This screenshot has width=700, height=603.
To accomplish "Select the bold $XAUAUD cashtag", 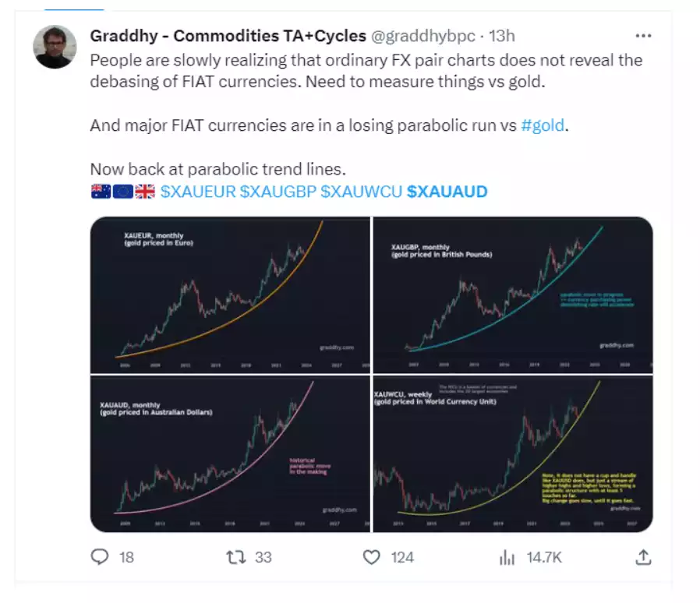I will tap(447, 191).
